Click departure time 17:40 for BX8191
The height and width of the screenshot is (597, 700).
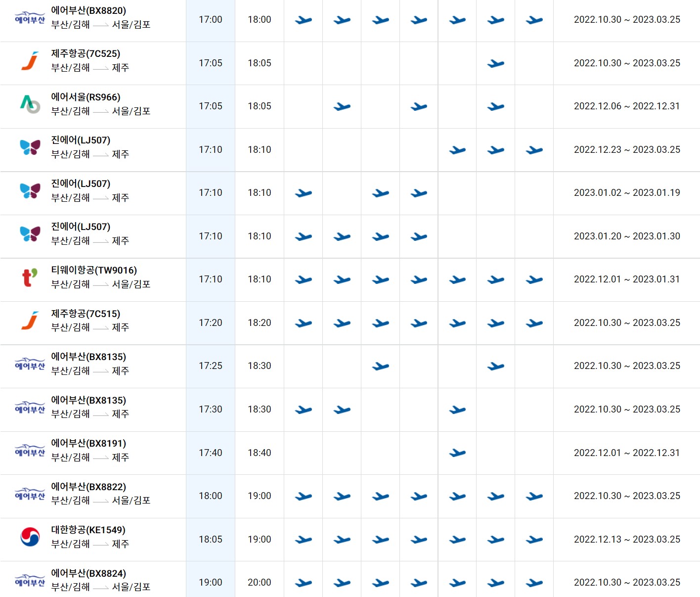[211, 453]
